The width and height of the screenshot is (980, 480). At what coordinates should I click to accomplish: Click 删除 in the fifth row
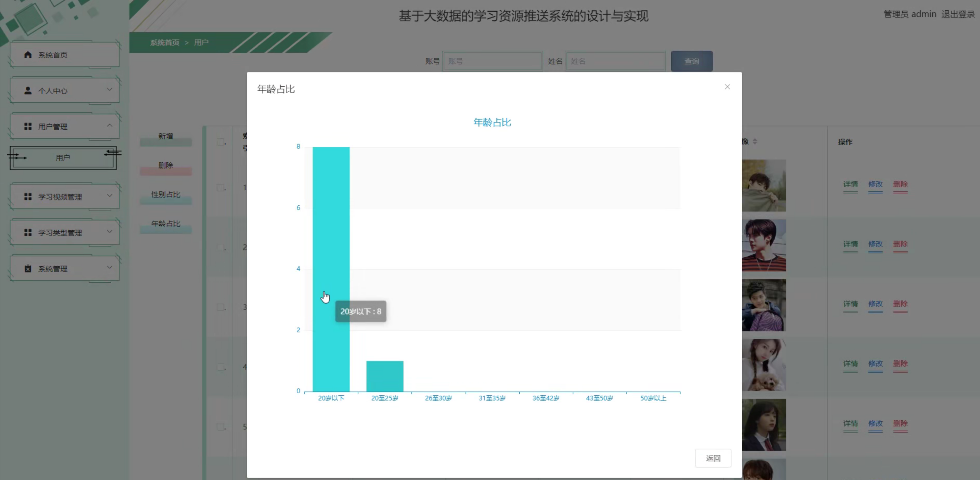pos(900,423)
